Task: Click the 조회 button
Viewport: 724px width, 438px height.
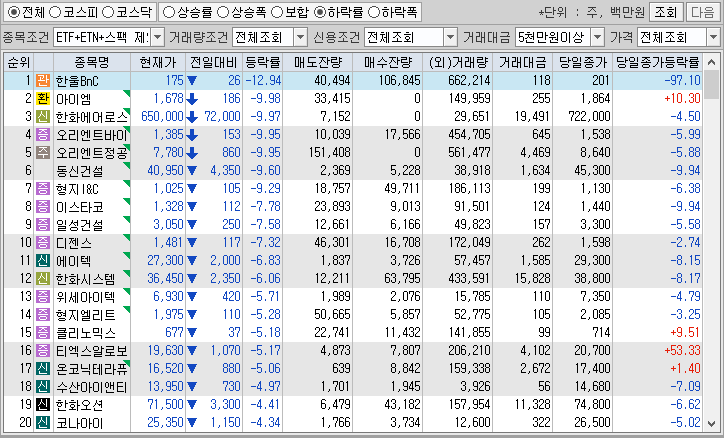Action: 666,12
